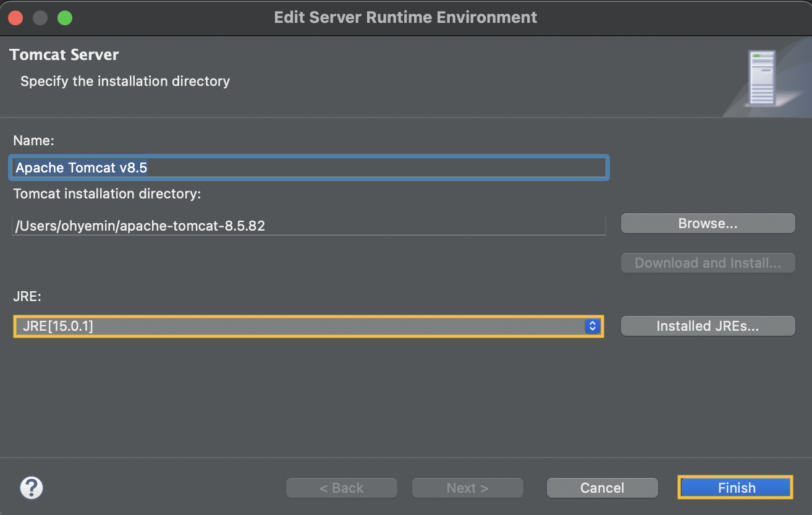
Task: Click the green zoom window button
Action: click(x=65, y=17)
